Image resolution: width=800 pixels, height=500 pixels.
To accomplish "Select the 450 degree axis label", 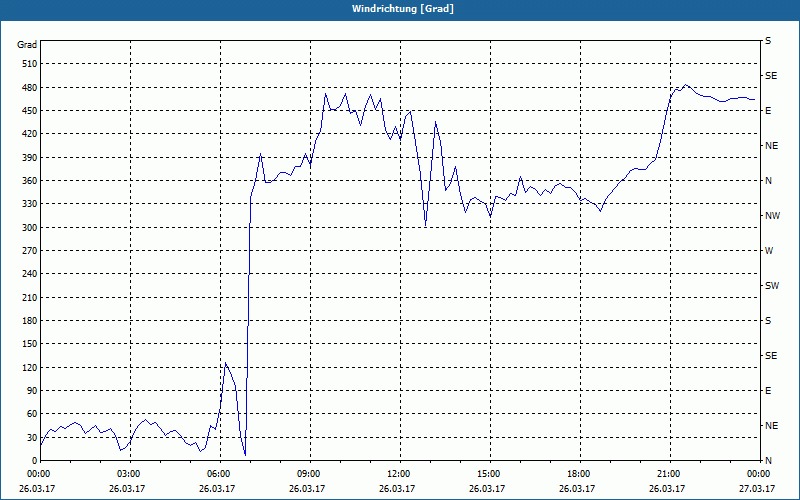I will [30, 111].
